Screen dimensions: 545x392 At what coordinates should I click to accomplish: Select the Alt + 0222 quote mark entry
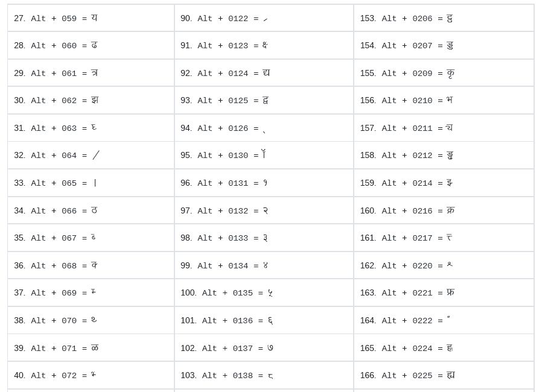[x=444, y=320]
